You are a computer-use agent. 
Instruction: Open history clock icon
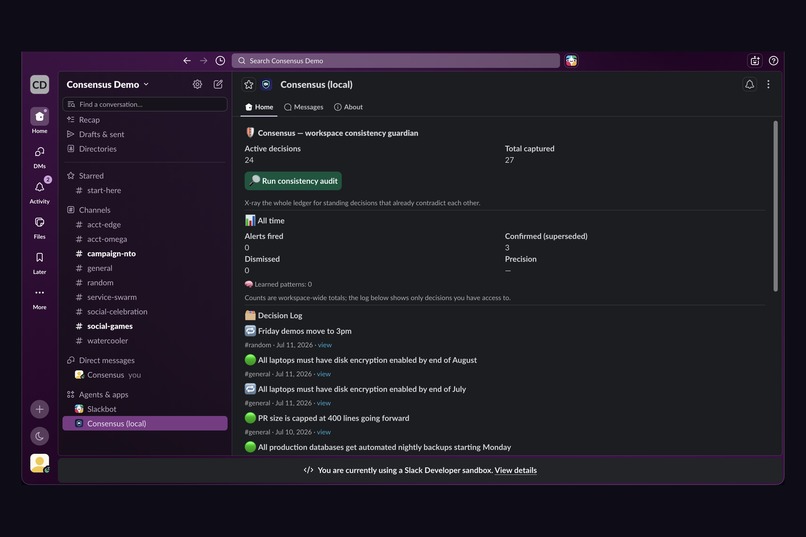coord(220,61)
